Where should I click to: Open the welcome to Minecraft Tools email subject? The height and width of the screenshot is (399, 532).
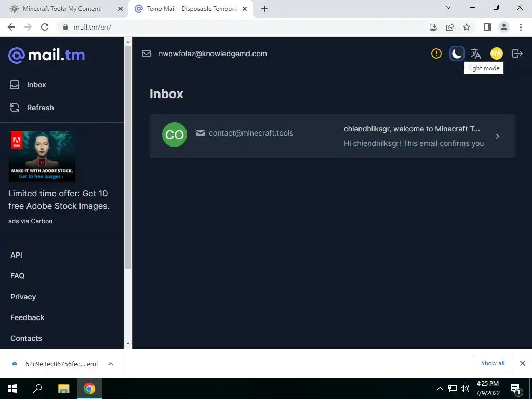(x=411, y=129)
